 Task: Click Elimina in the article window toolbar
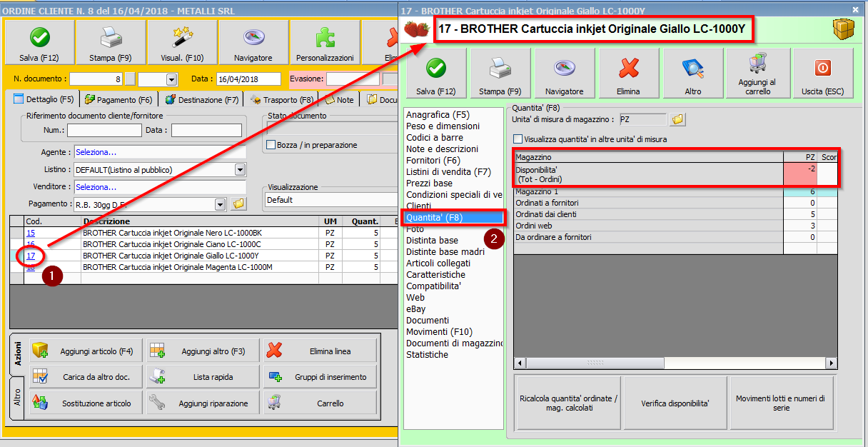tap(629, 73)
